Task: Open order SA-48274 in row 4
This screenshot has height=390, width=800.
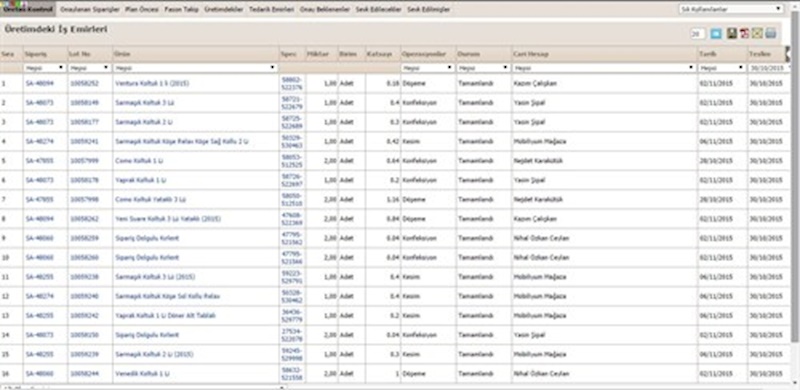Action: [x=39, y=141]
